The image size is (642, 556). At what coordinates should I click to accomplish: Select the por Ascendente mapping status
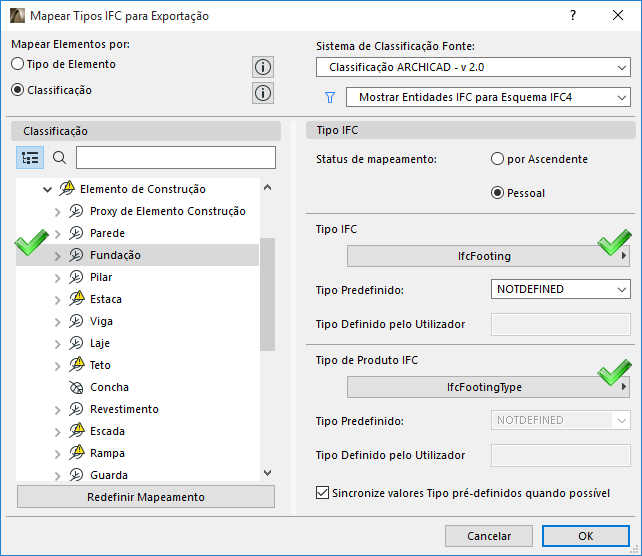pos(498,159)
